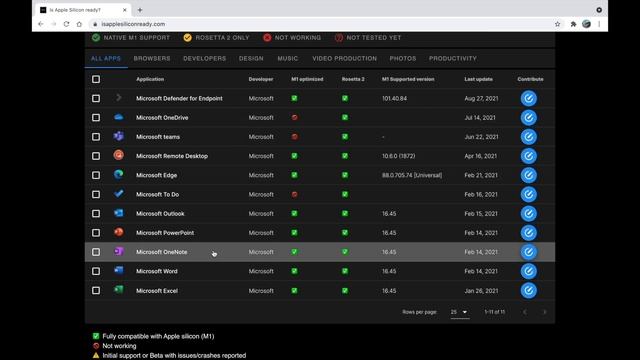Sort by Last update column header
Viewport: 640px width, 360px height.
(x=478, y=79)
